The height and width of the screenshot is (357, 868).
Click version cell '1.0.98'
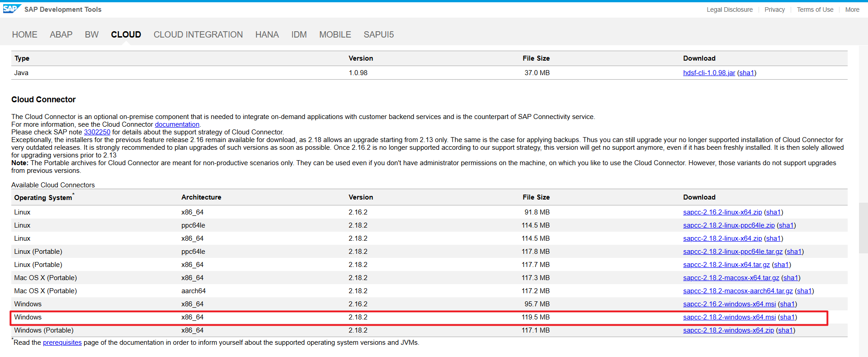(x=358, y=73)
